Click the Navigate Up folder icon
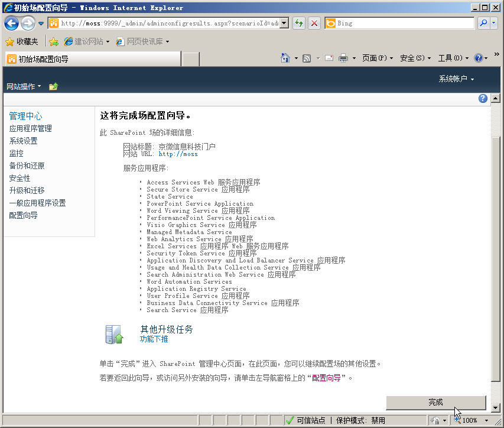This screenshot has height=428, width=504. tap(53, 86)
